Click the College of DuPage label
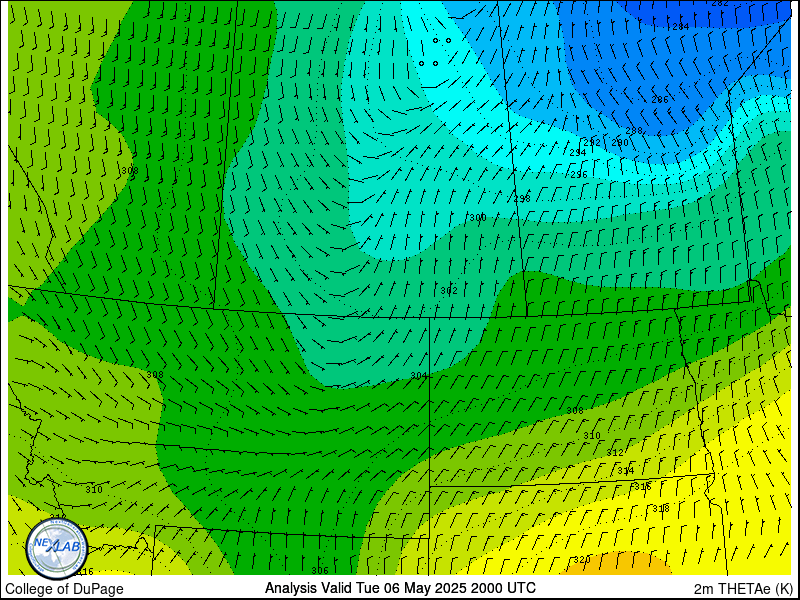The height and width of the screenshot is (600, 800). 64,589
